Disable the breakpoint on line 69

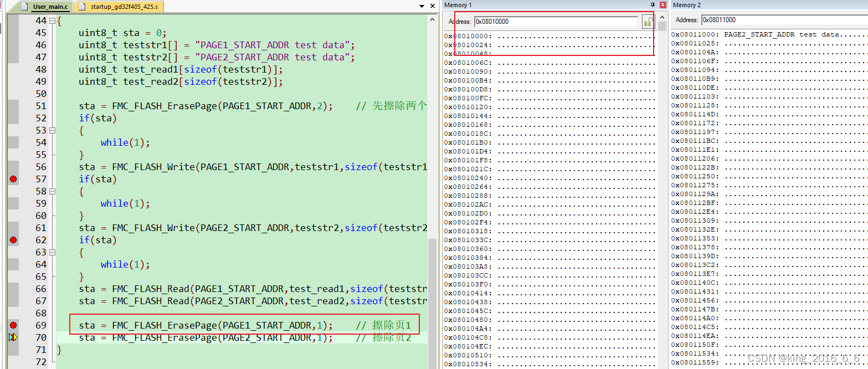[x=13, y=325]
